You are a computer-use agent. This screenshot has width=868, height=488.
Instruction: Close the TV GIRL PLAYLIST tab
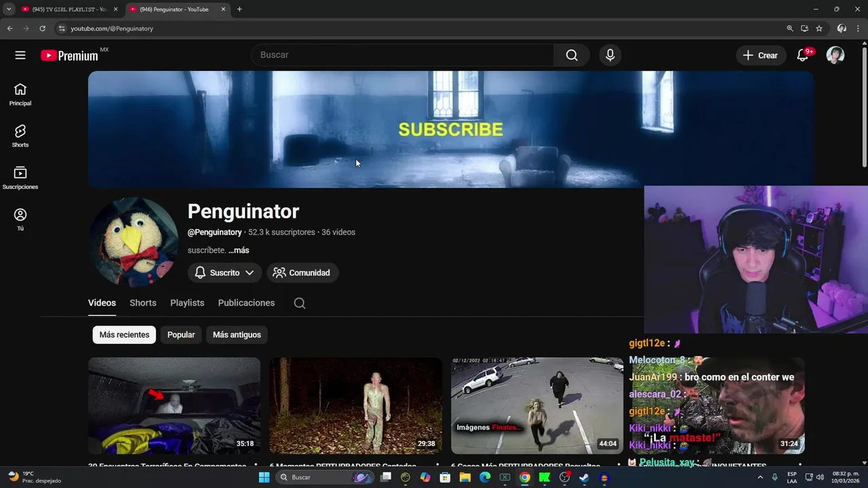[x=115, y=9]
